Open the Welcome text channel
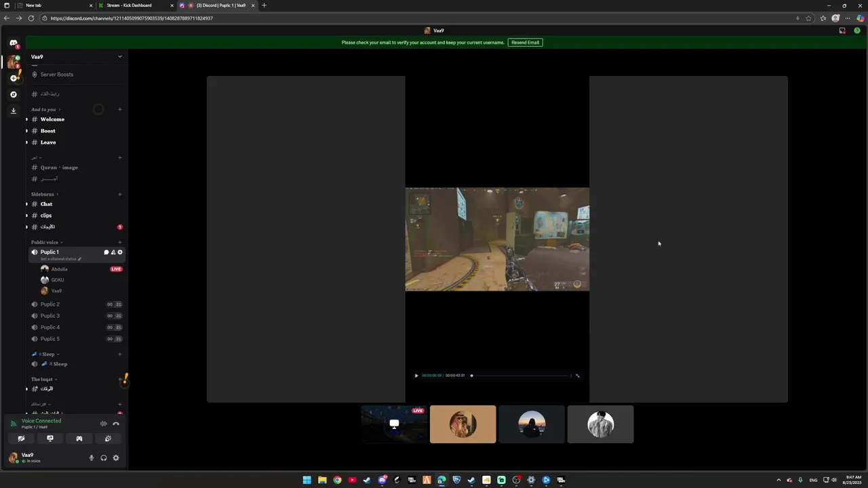 click(77, 119)
